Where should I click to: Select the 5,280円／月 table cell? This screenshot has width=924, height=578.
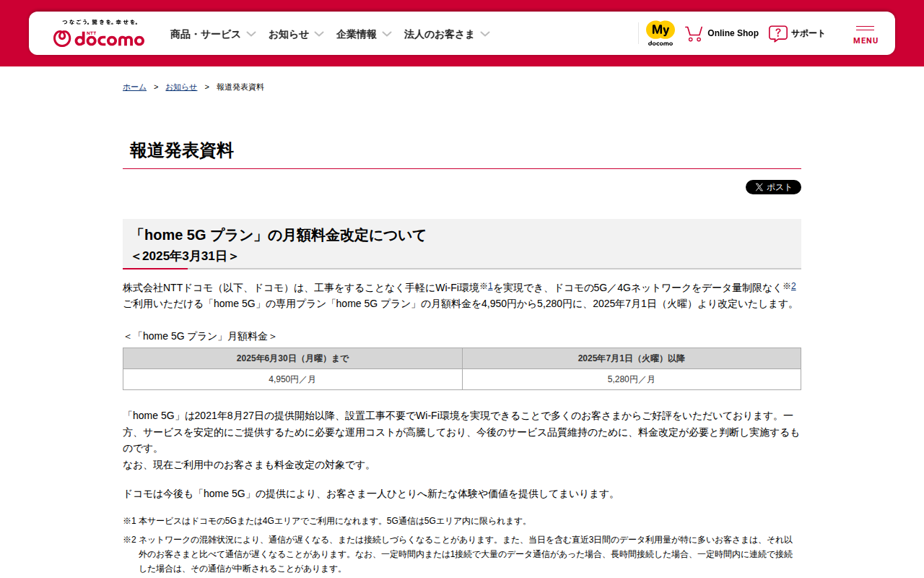coord(632,379)
